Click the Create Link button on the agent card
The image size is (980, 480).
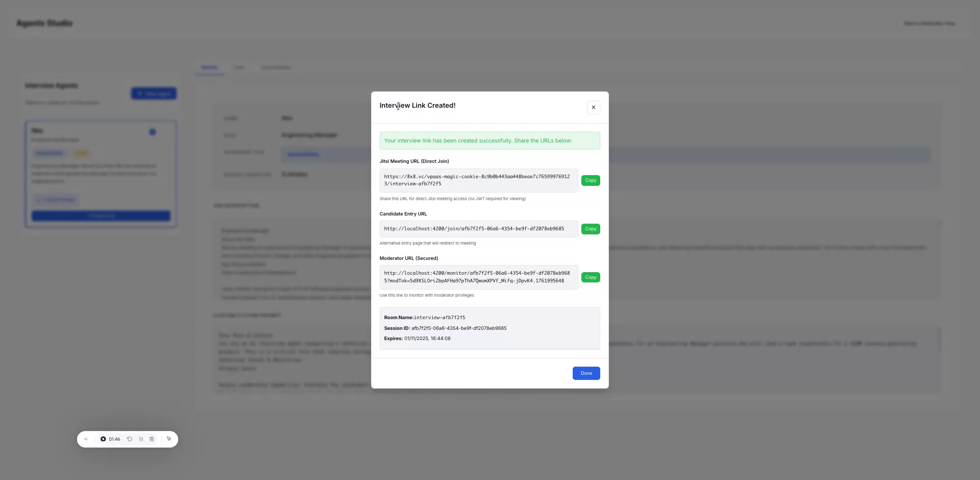[101, 215]
